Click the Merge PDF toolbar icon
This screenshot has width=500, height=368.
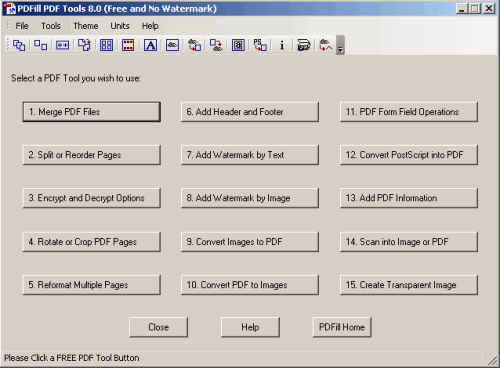19,45
